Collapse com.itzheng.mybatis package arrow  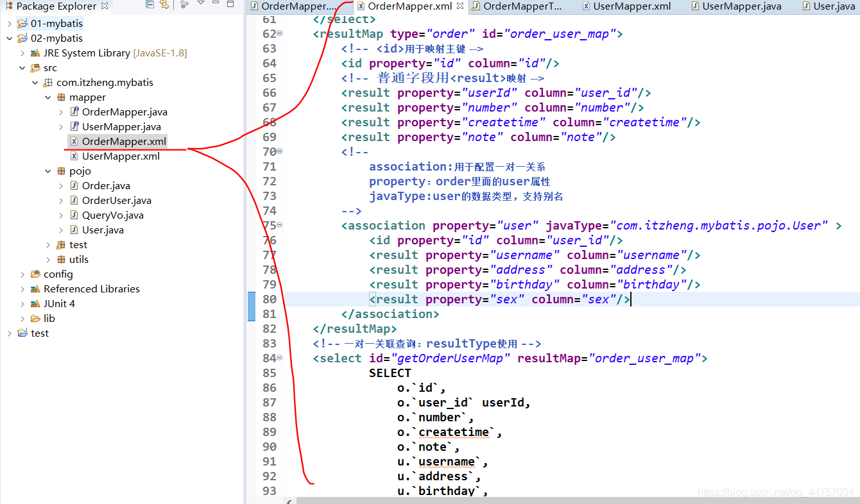click(x=35, y=83)
